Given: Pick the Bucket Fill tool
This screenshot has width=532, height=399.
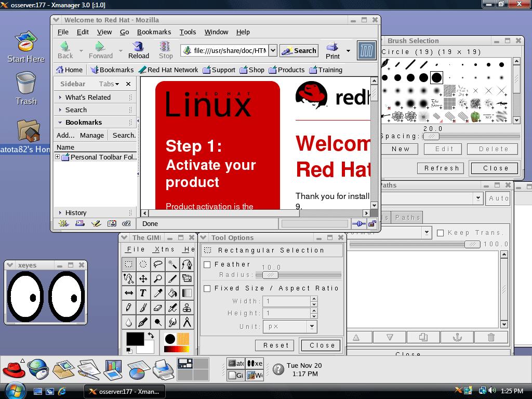Looking at the screenshot, I should 172,293.
